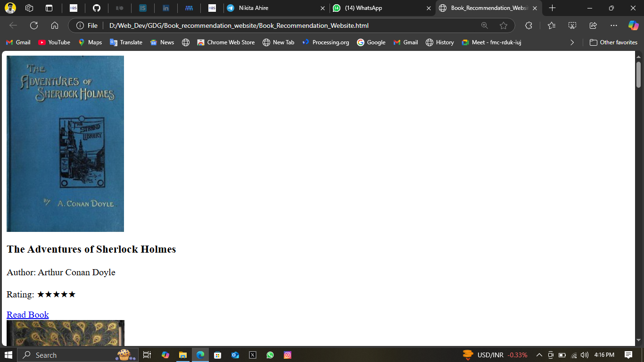Screen dimensions: 644x362
Task: Click the browser Refresh icon
Action: point(34,25)
